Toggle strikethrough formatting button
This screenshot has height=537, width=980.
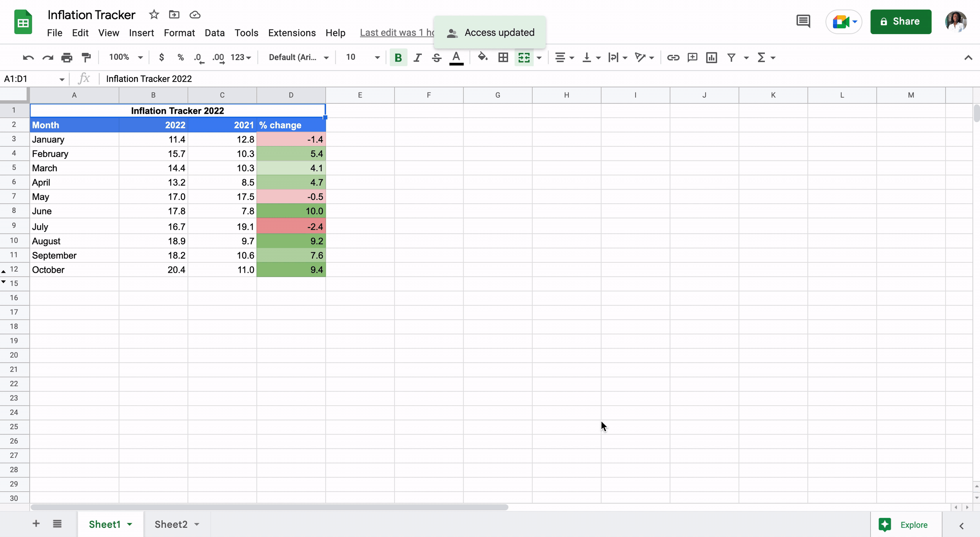[x=436, y=57]
